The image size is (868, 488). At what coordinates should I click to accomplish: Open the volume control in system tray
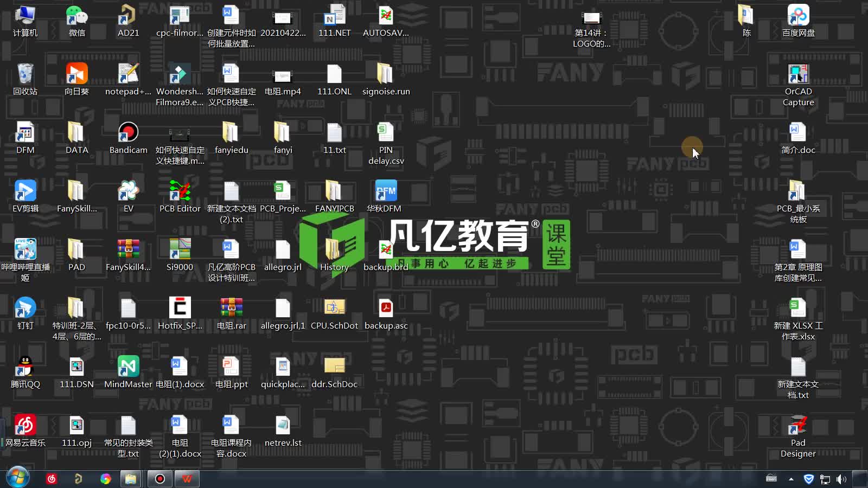point(841,479)
